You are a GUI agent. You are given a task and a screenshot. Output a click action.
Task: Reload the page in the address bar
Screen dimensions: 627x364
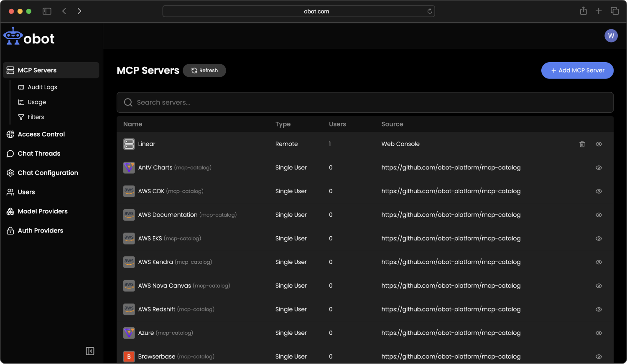pos(429,11)
